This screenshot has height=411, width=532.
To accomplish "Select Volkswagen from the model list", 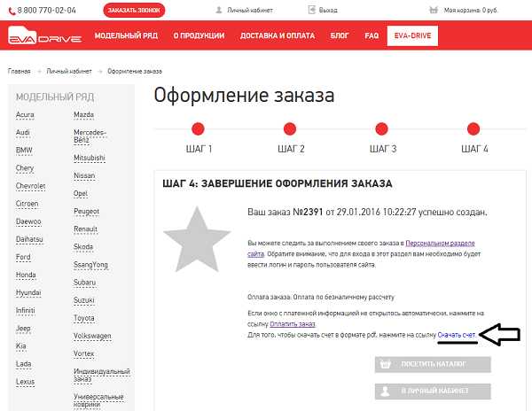I will (95, 336).
